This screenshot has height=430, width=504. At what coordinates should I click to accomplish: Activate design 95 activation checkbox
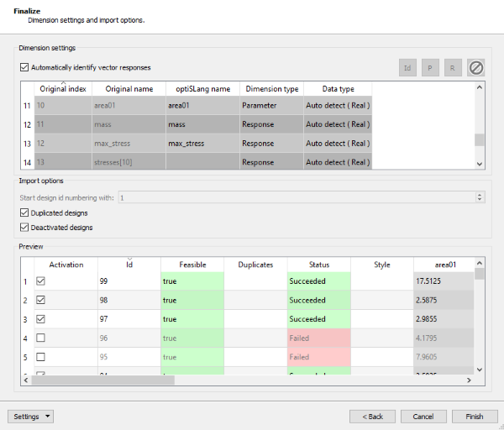[40, 357]
